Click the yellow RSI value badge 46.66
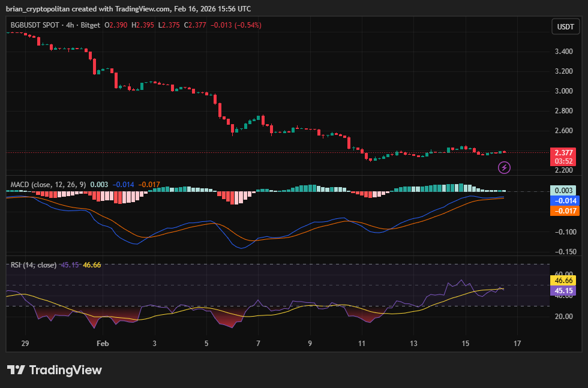 (563, 279)
